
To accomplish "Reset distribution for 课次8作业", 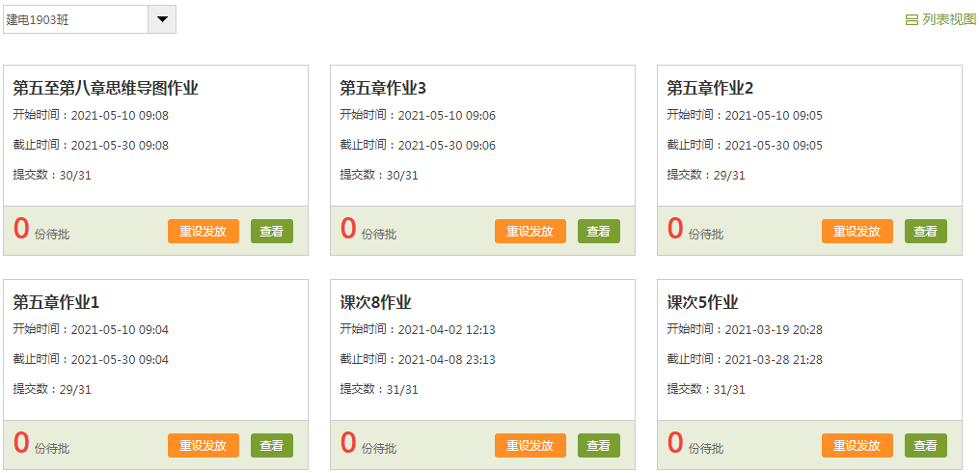I will pos(531,446).
